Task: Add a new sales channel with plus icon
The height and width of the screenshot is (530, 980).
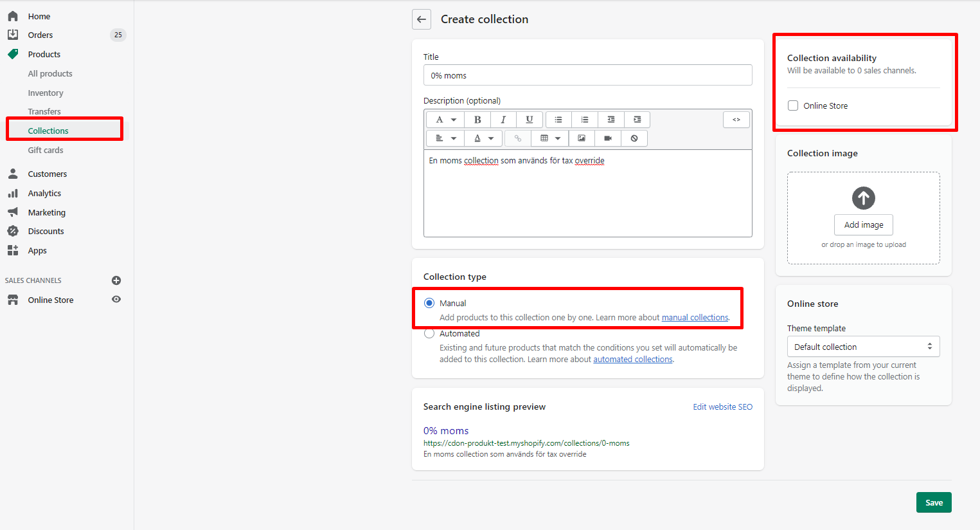Action: [116, 280]
